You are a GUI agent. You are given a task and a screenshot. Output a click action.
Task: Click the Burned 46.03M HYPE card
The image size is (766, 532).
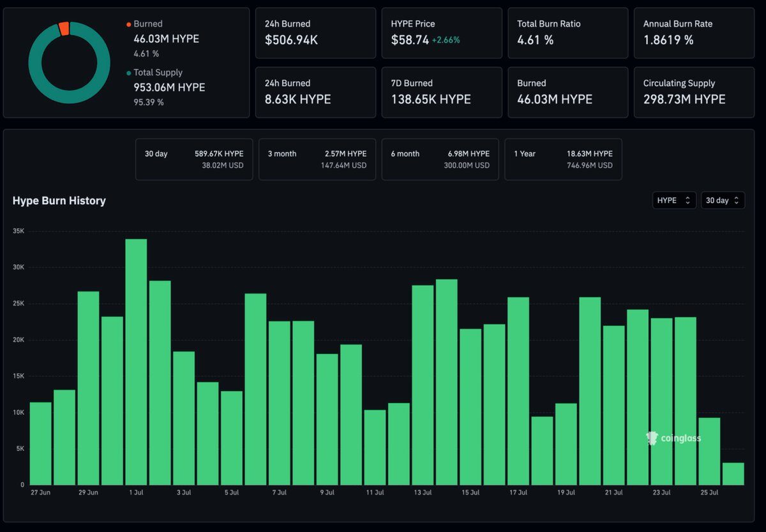point(568,92)
